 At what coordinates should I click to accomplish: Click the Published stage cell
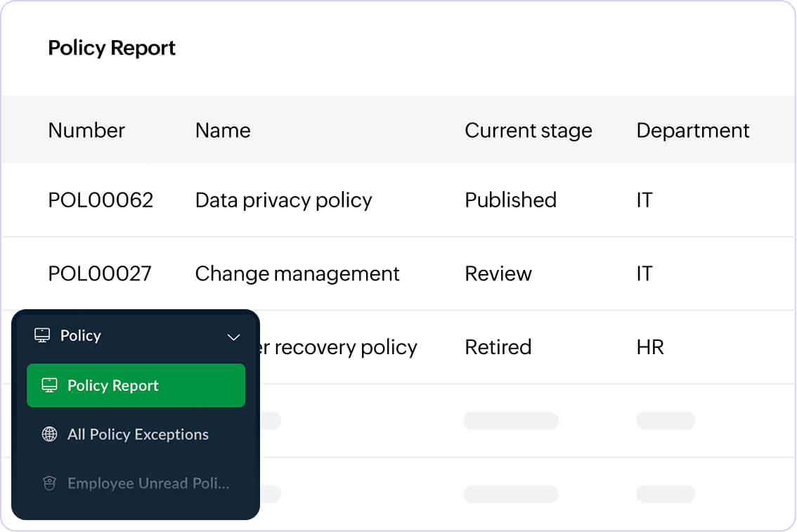(511, 200)
